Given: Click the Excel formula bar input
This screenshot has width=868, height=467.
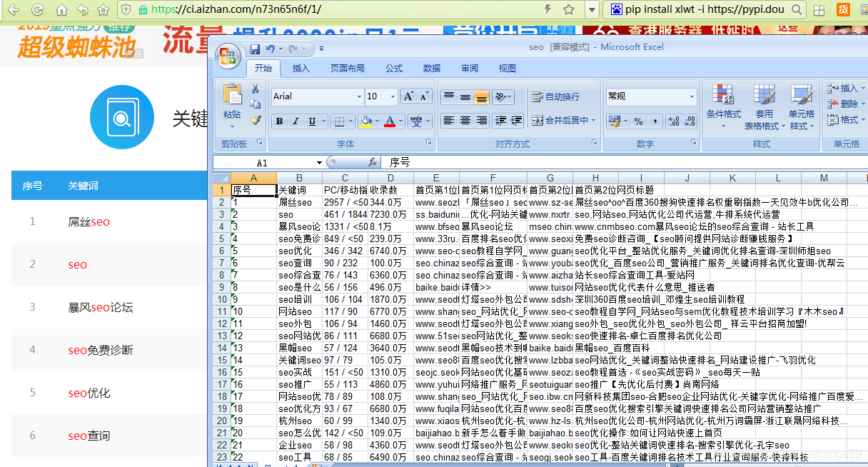Looking at the screenshot, I should [x=623, y=163].
